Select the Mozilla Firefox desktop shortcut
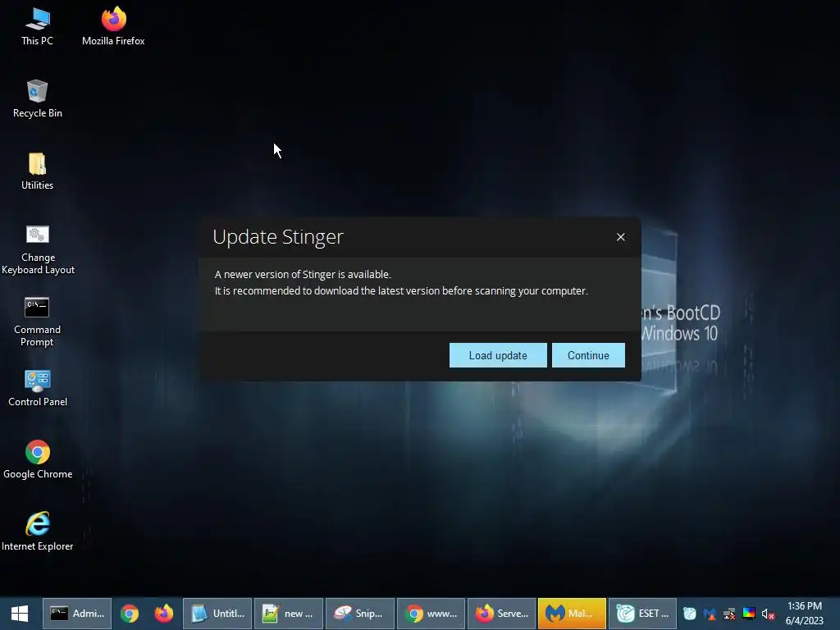Viewport: 840px width, 630px height. pyautogui.click(x=113, y=27)
